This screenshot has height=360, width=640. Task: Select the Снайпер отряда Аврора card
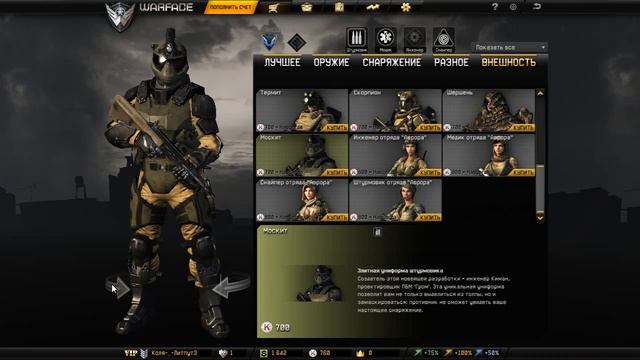[x=302, y=200]
